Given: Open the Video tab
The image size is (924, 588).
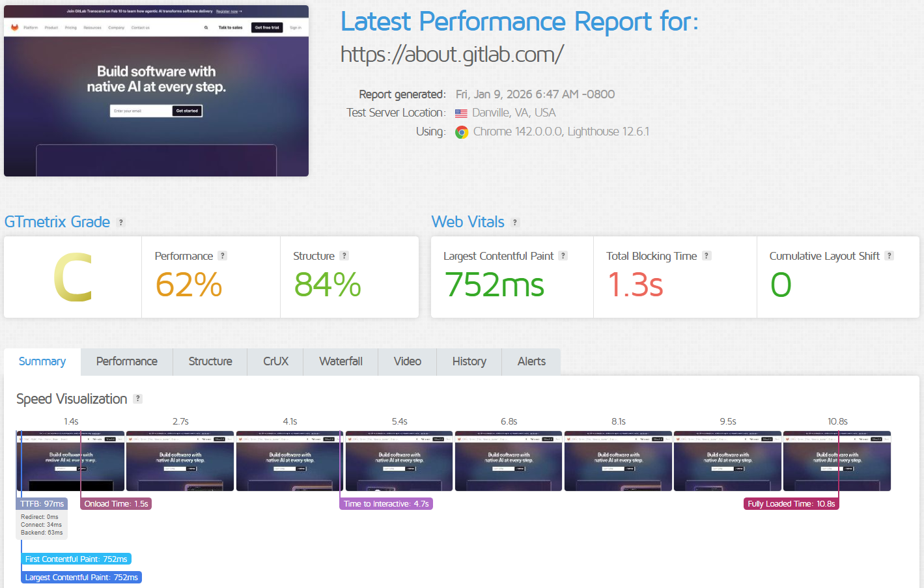Looking at the screenshot, I should tap(408, 361).
